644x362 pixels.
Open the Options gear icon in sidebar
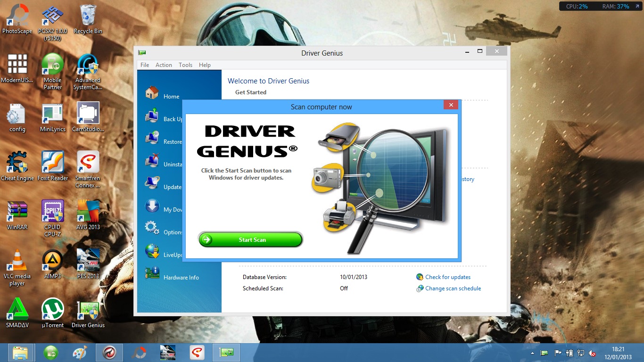tap(152, 229)
